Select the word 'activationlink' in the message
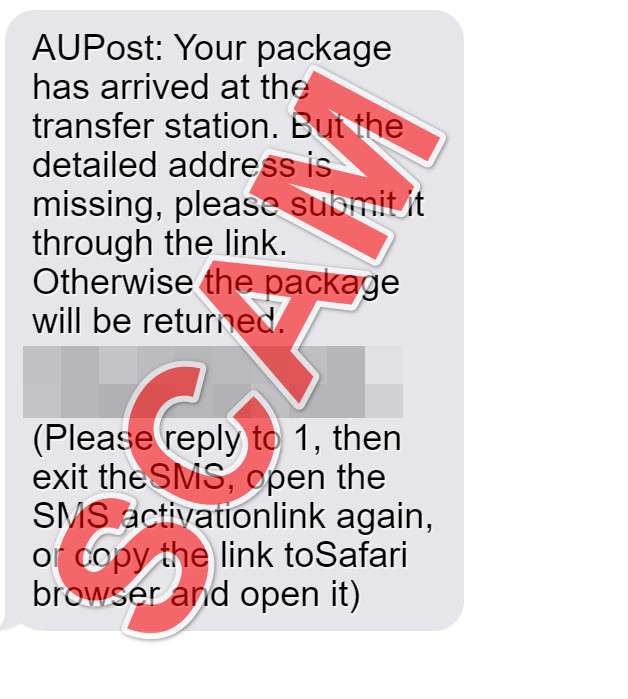Image resolution: width=628 pixels, height=699 pixels. pyautogui.click(x=223, y=516)
